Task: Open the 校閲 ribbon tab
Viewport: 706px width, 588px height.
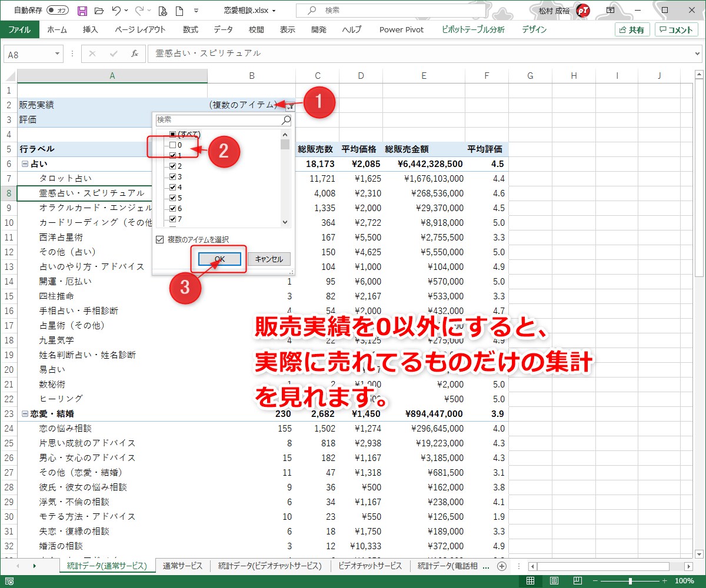Action: [x=256, y=29]
